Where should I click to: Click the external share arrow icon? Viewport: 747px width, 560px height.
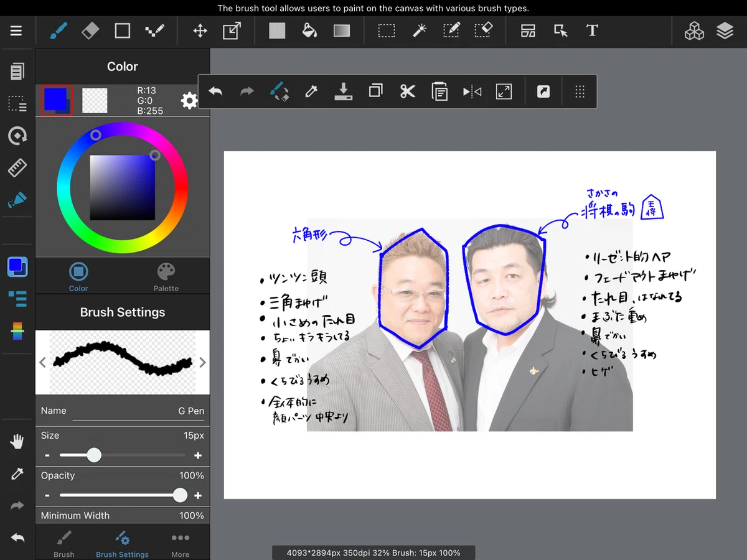[x=543, y=92]
